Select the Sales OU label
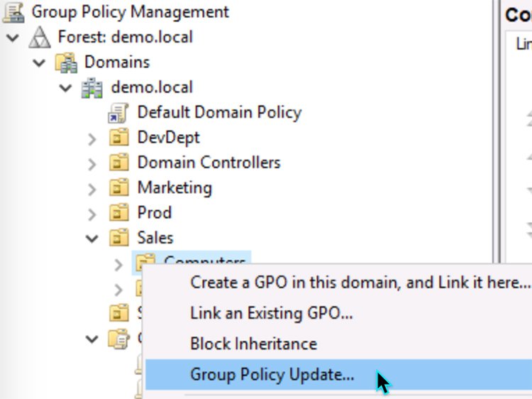Image resolution: width=532 pixels, height=399 pixels. (155, 238)
